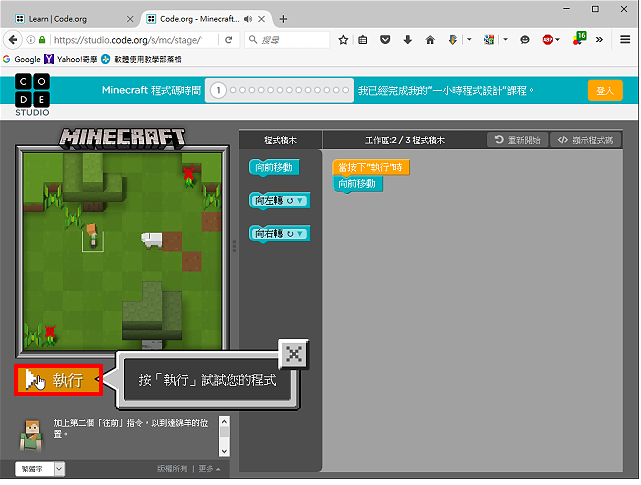Screen dimensions: 641x485
Task: Click the red ABP adblock icon
Action: [x=547, y=40]
